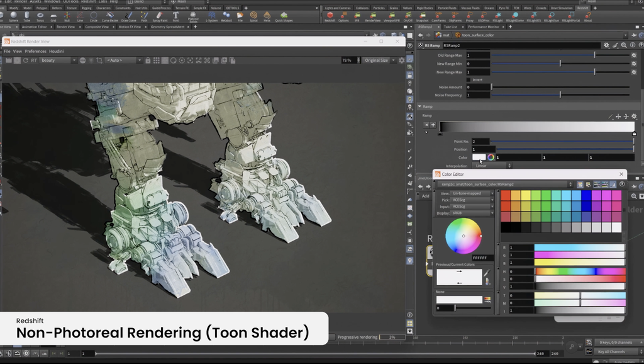This screenshot has width=644, height=364.
Task: Open the Houdini menu in Redshift Render View
Action: point(57,51)
